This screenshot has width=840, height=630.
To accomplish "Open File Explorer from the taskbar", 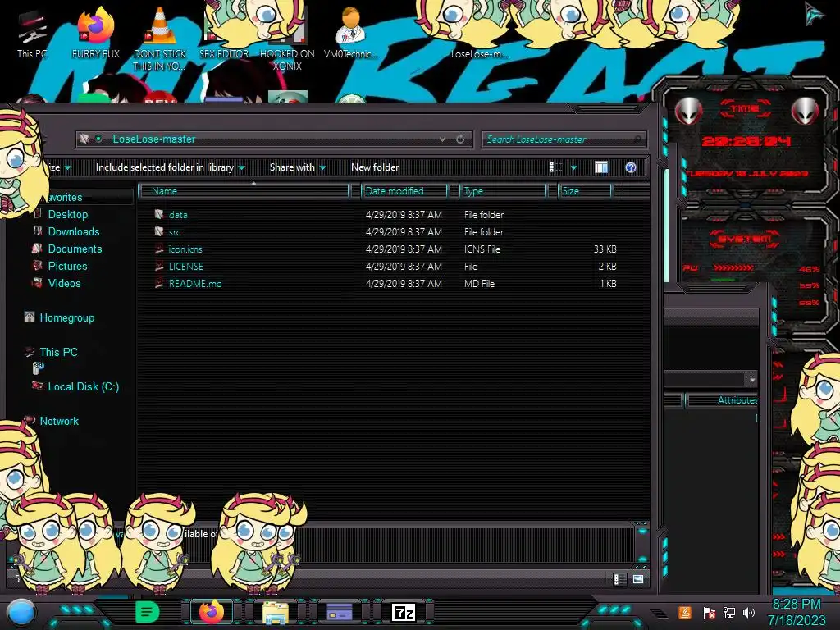I will [276, 613].
